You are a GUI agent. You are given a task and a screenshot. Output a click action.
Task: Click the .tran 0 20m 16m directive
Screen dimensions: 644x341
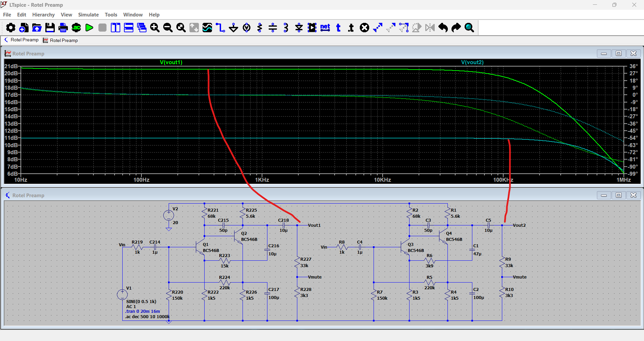142,311
